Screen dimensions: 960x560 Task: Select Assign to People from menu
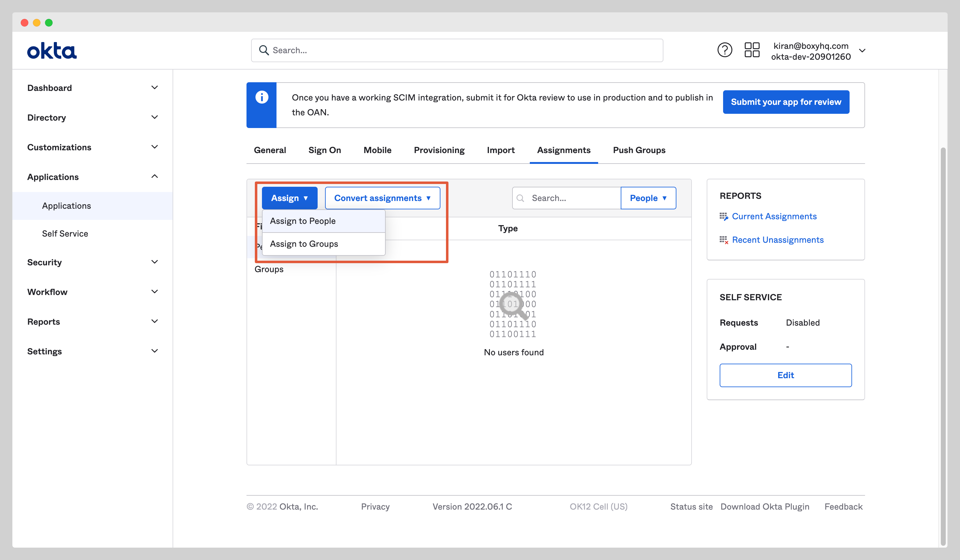(x=302, y=220)
